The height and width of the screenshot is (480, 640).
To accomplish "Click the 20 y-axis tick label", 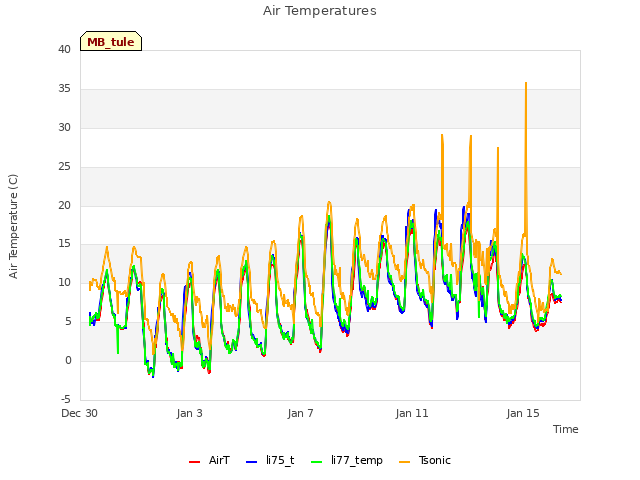I will coord(64,205).
